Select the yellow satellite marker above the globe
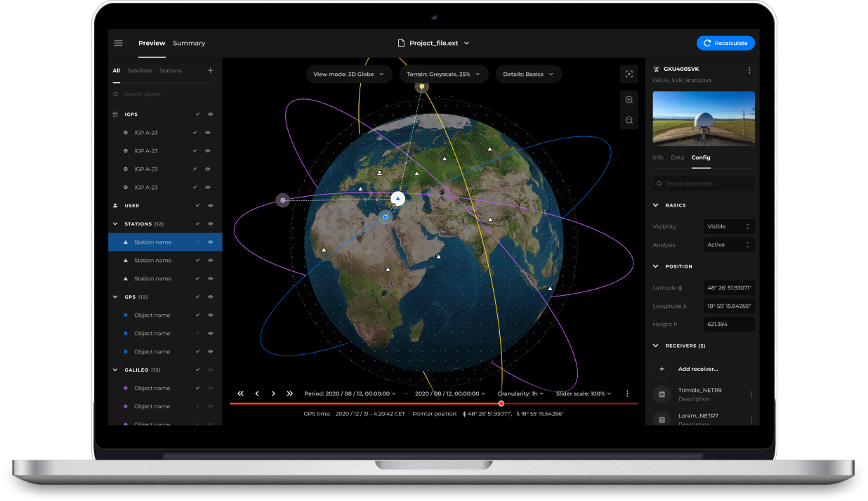 [x=422, y=87]
